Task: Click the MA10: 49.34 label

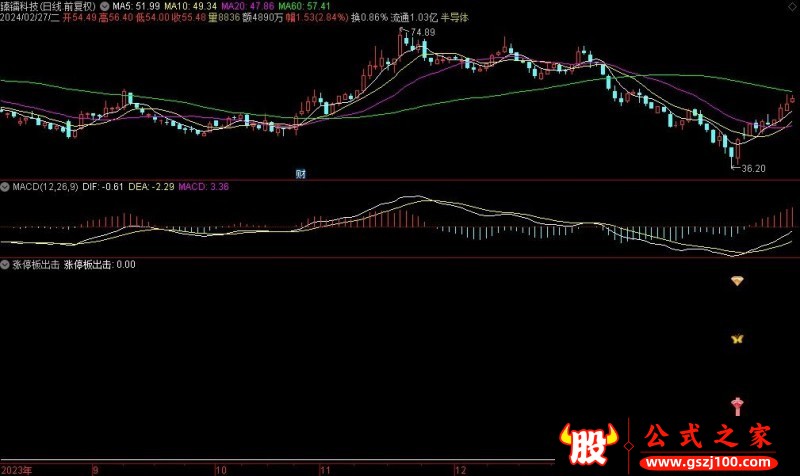Action: coord(190,6)
